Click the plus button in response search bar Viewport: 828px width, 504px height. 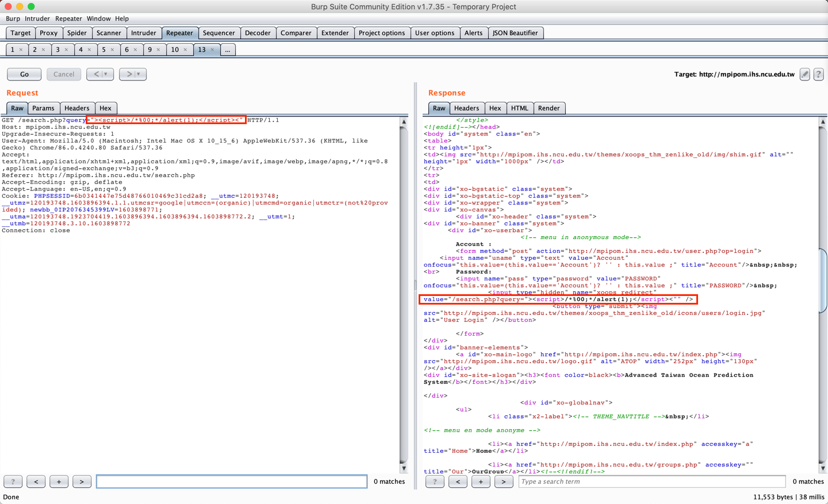(x=481, y=482)
